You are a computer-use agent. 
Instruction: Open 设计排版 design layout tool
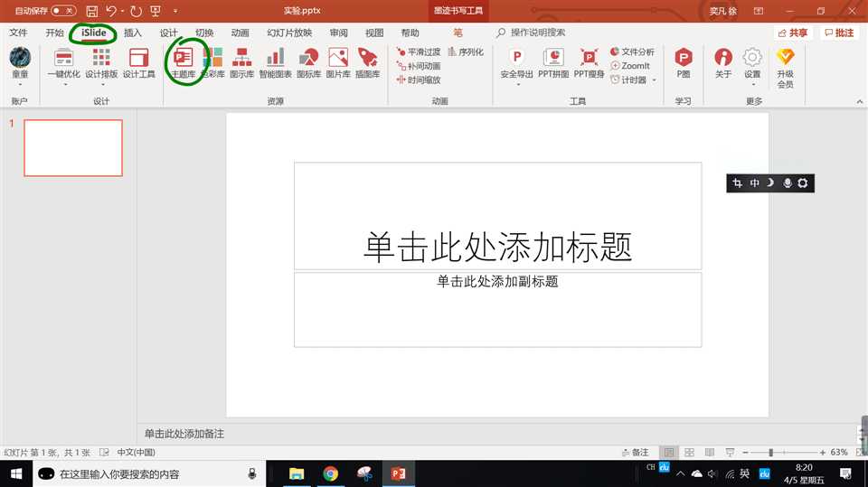tap(101, 63)
